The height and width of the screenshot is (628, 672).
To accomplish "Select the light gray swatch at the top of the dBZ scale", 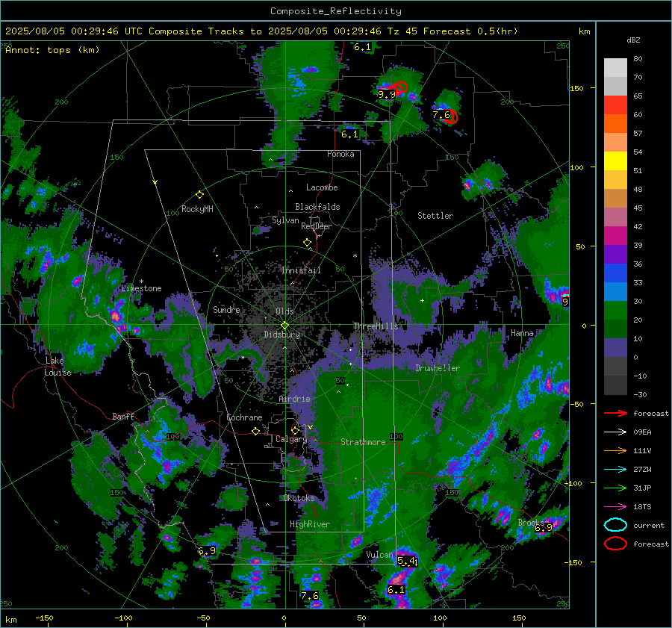I will tap(615, 68).
